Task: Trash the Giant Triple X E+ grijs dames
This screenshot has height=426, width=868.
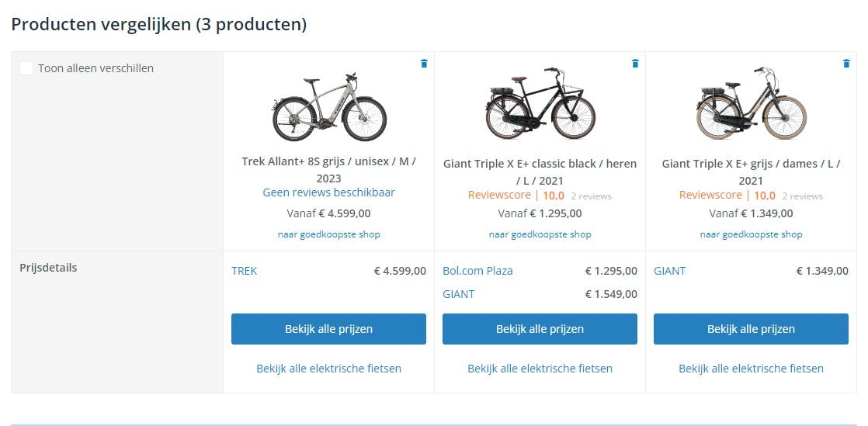Action: point(846,64)
